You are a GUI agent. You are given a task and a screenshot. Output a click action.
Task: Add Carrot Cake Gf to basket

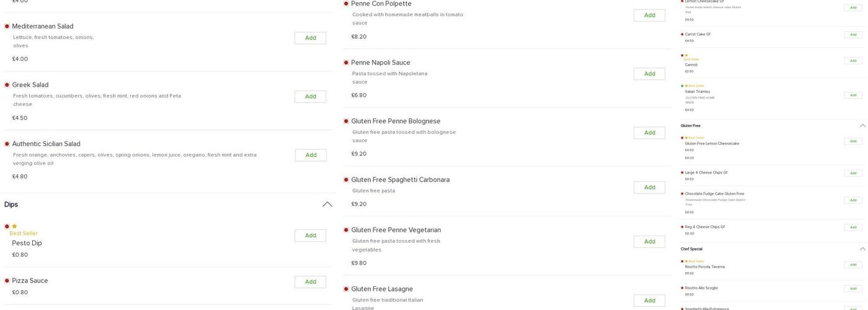pos(852,35)
